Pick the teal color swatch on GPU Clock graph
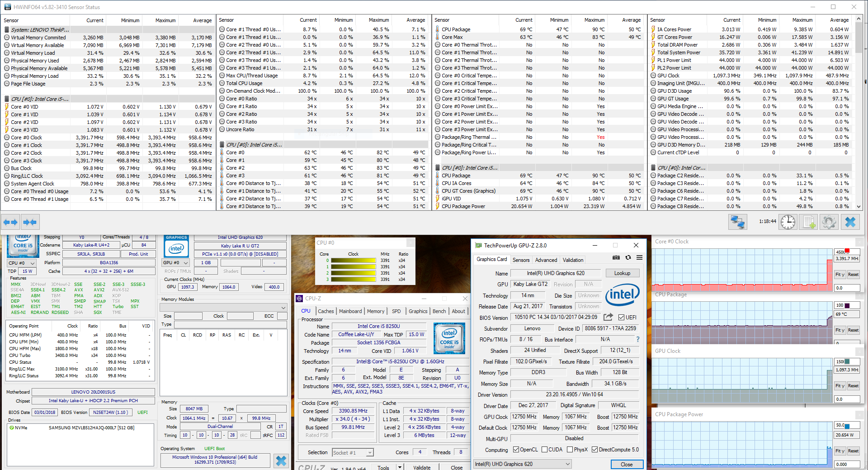 [847, 361]
